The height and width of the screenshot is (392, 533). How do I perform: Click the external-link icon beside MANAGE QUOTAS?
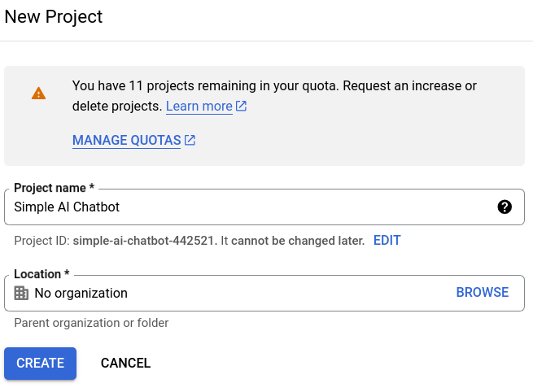pyautogui.click(x=190, y=140)
